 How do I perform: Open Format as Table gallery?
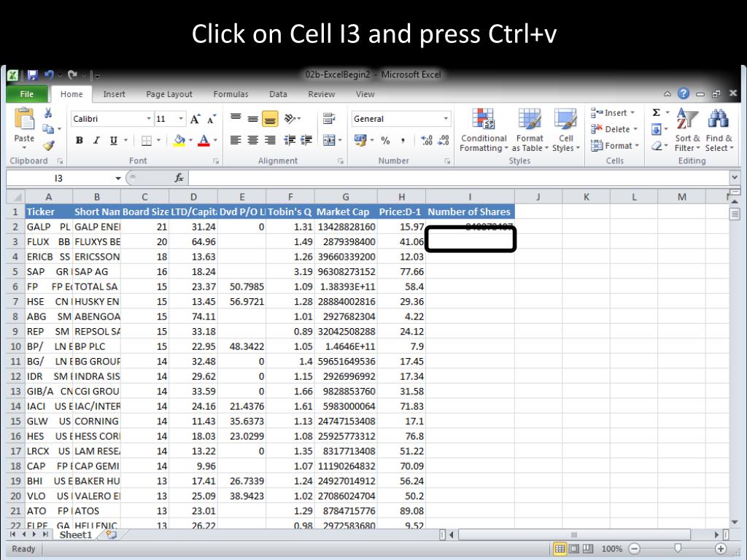(x=530, y=130)
